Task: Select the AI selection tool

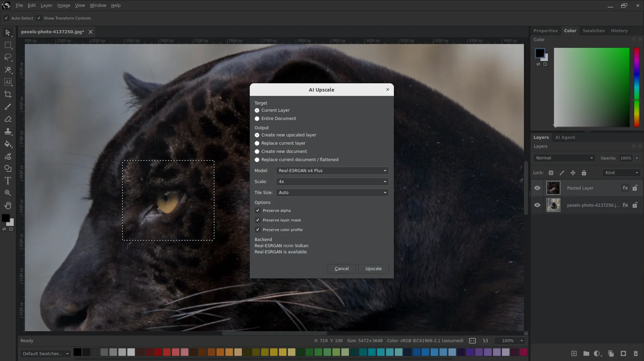Action: tap(8, 82)
